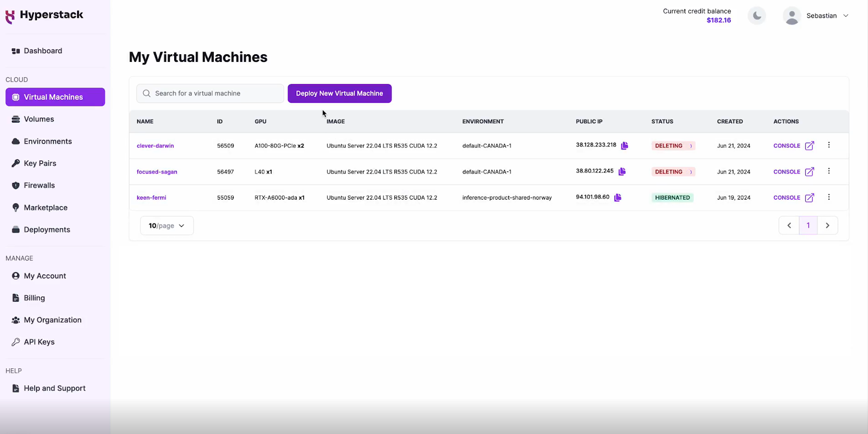
Task: Open keen-fermi virtual machine
Action: coord(151,198)
